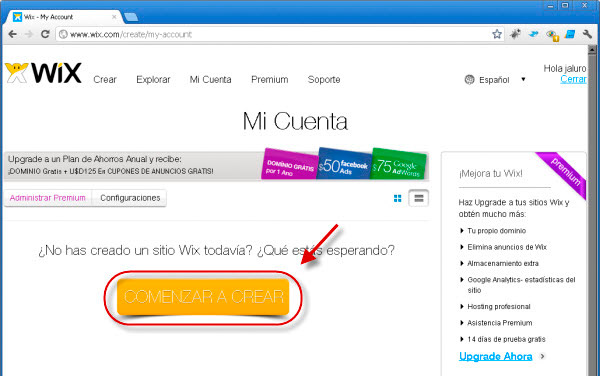Viewport: 600px width, 376px height.
Task: Expand Elimina anuncios de Wix item
Action: pos(503,247)
